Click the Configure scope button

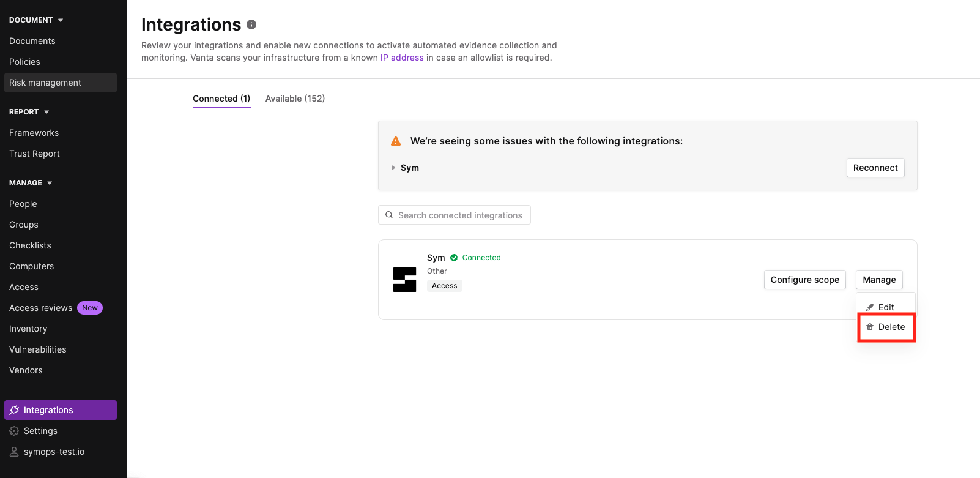click(805, 280)
